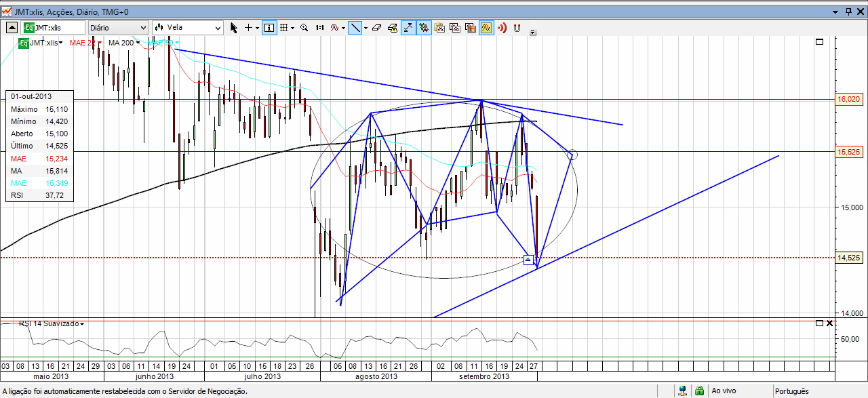The width and height of the screenshot is (868, 398).
Task: Click the Ao vivo status label
Action: (724, 391)
